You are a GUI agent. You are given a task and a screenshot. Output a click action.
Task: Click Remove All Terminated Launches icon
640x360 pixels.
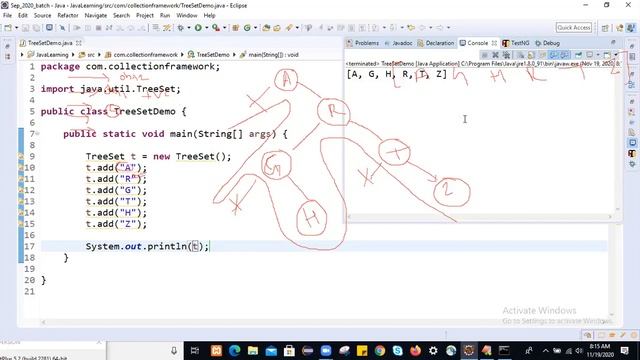(507, 55)
